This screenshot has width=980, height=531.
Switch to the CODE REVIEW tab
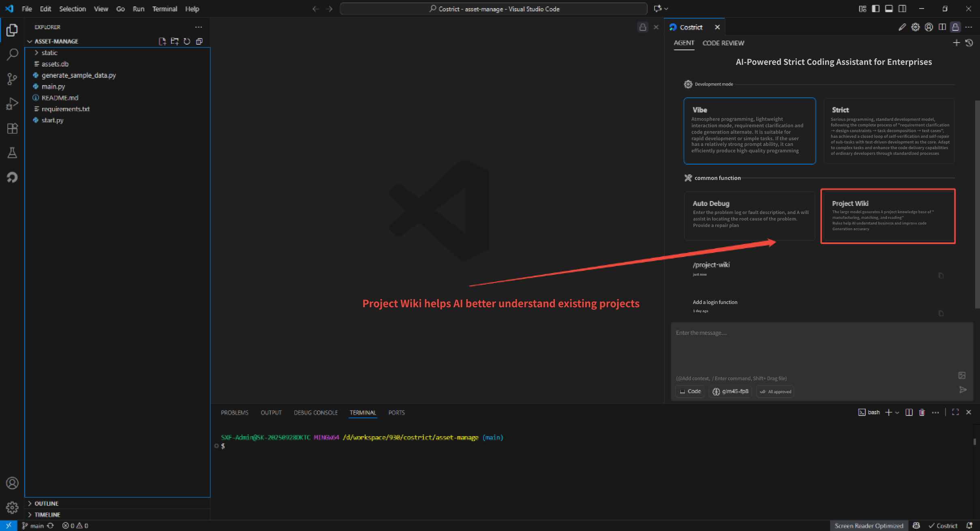point(723,43)
